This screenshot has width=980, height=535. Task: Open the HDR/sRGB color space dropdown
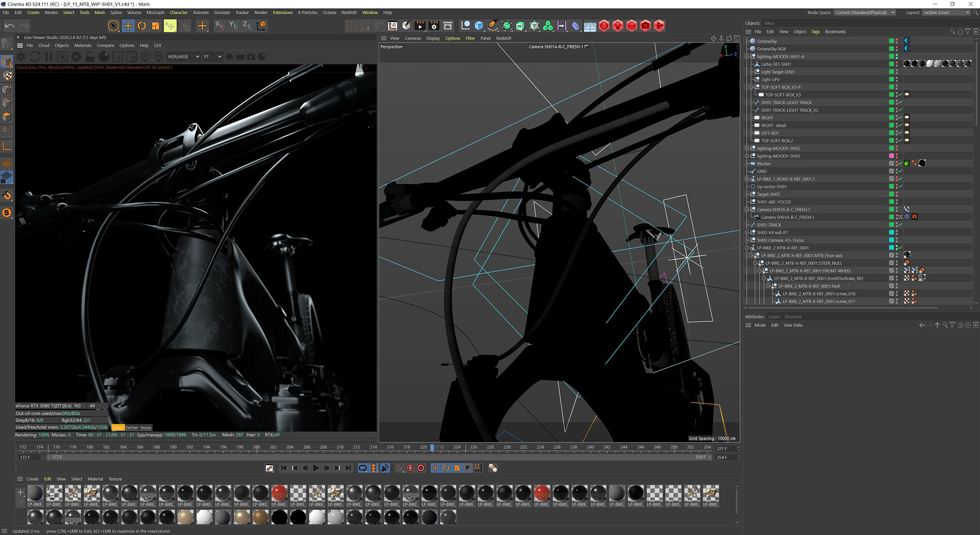point(183,57)
